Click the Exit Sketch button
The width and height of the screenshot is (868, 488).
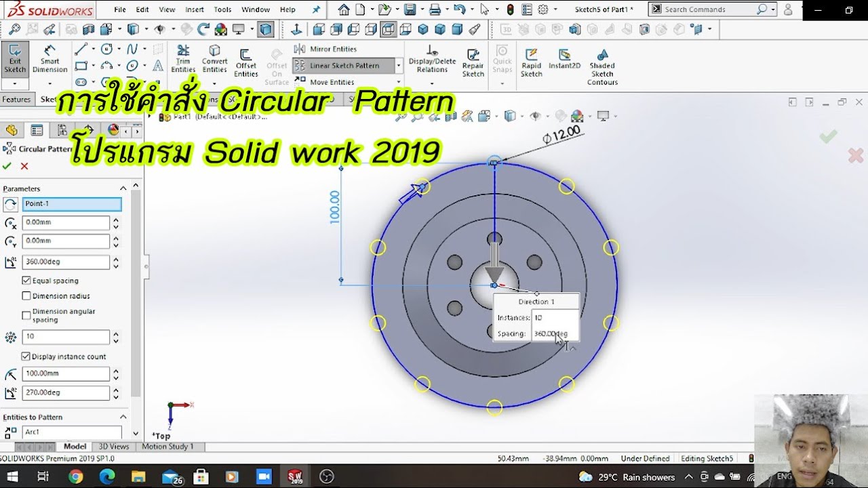tap(14, 60)
